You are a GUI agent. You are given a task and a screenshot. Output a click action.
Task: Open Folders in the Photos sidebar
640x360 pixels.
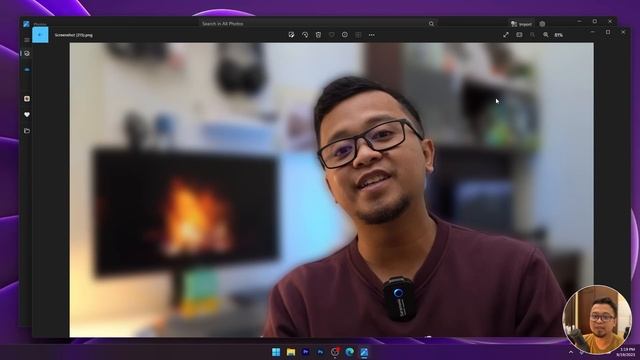(x=27, y=131)
